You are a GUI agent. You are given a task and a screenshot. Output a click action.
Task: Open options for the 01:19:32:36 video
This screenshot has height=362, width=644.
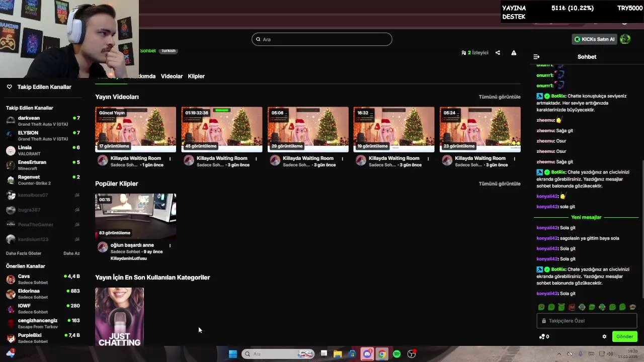[256, 159]
